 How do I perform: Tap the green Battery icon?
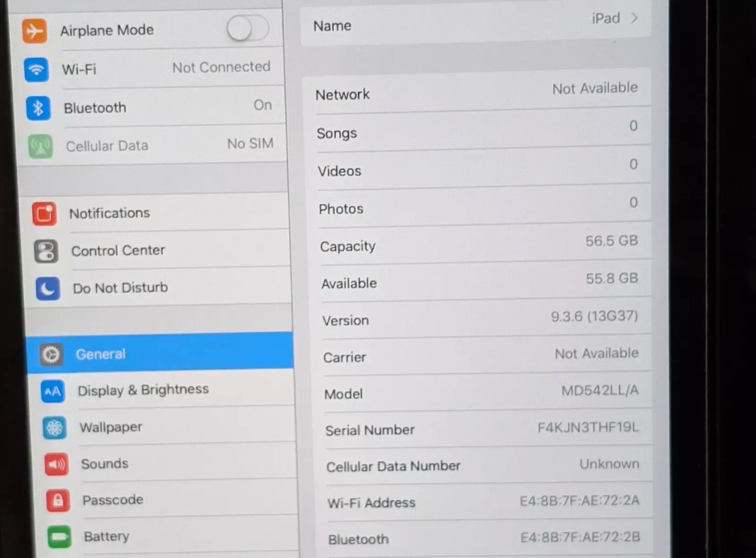pos(59,536)
